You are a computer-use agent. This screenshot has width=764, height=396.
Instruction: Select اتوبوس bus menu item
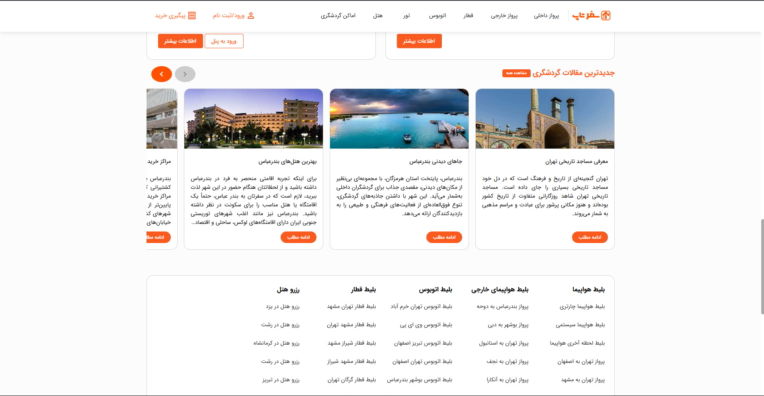click(x=437, y=16)
